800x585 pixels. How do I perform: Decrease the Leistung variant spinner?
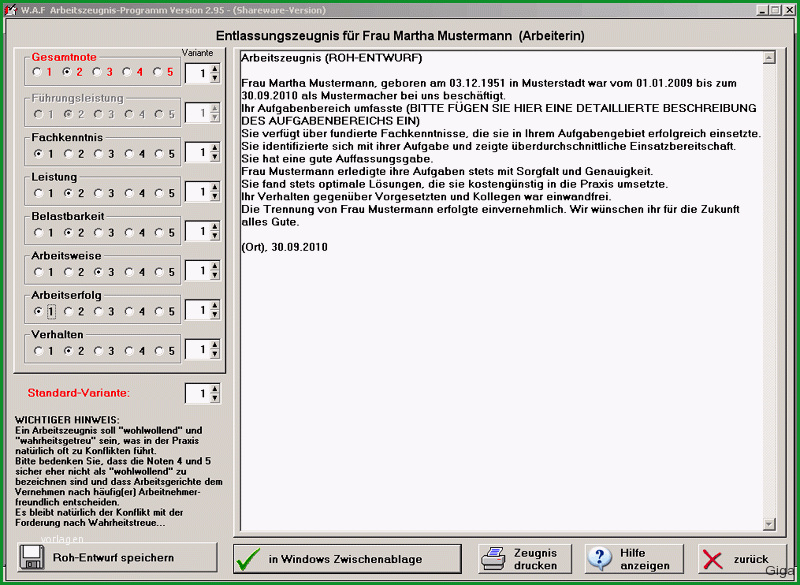coord(215,197)
